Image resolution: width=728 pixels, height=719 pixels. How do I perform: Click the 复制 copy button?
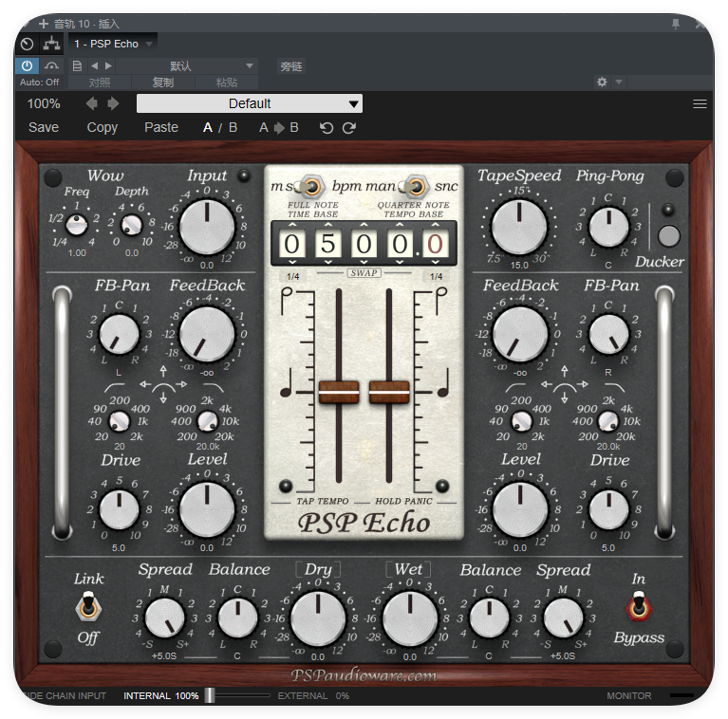click(163, 83)
